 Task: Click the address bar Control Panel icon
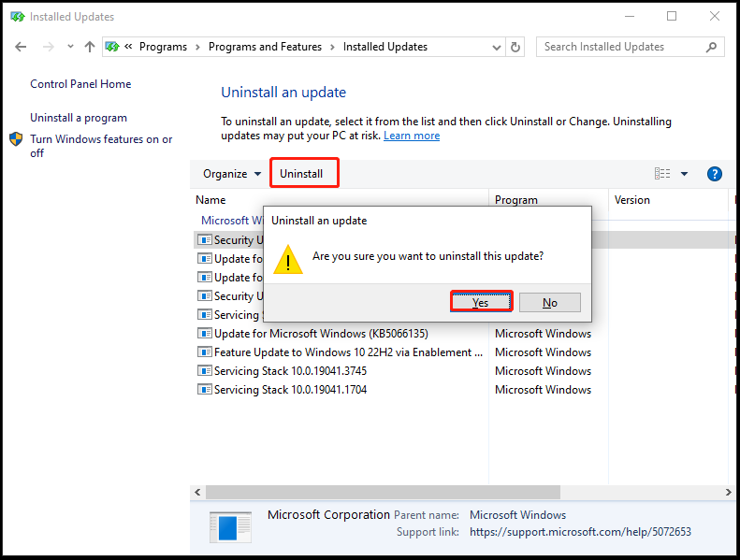pos(112,47)
